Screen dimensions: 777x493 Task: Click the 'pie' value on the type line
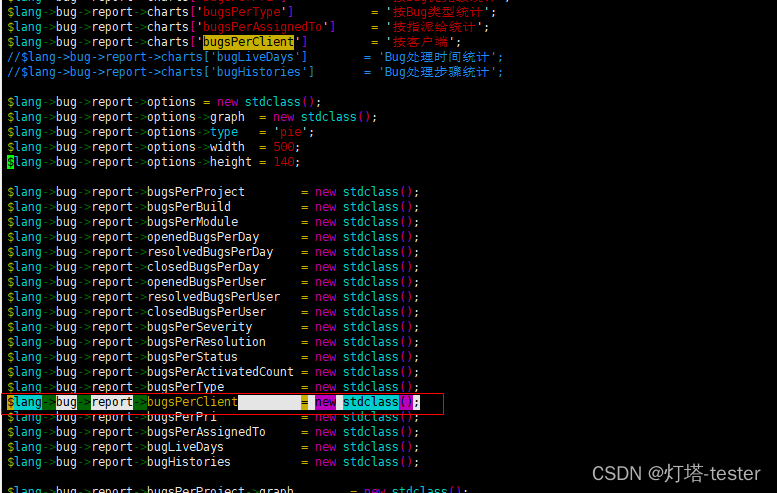coord(290,132)
